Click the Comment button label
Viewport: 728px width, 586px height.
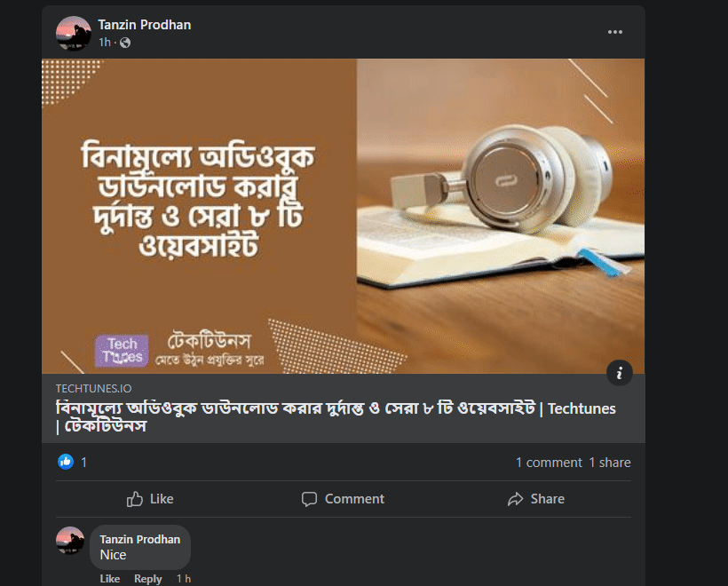point(354,499)
